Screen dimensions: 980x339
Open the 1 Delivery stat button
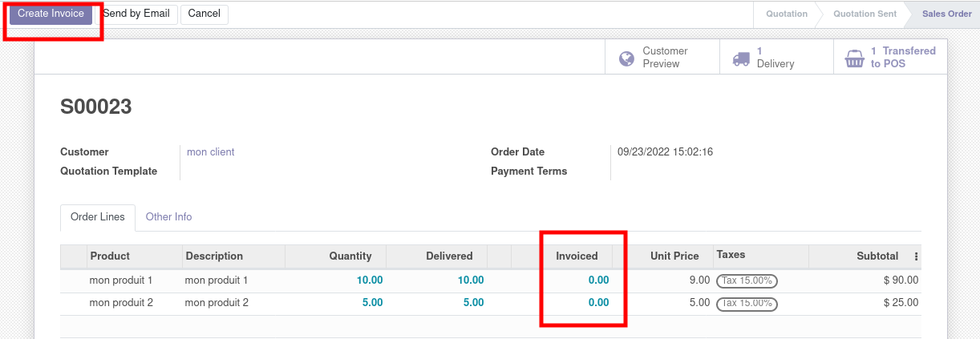(x=776, y=57)
